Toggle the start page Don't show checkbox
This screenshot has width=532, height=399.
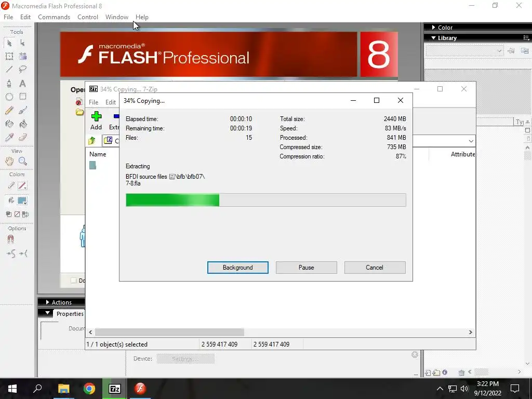pos(73,281)
